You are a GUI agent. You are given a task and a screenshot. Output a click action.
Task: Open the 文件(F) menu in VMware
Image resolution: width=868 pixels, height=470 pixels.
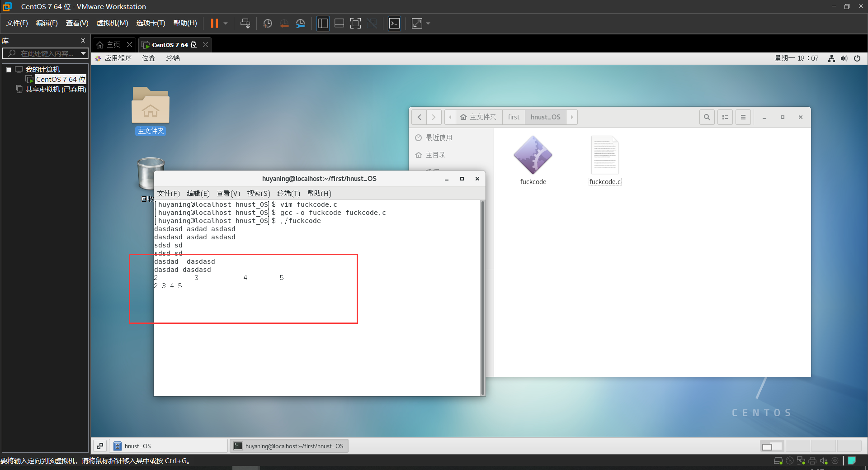[17, 23]
